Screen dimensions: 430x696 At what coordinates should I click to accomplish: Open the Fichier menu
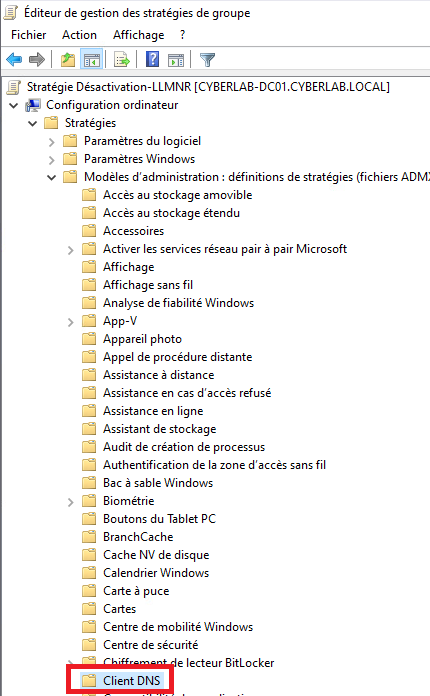28,35
